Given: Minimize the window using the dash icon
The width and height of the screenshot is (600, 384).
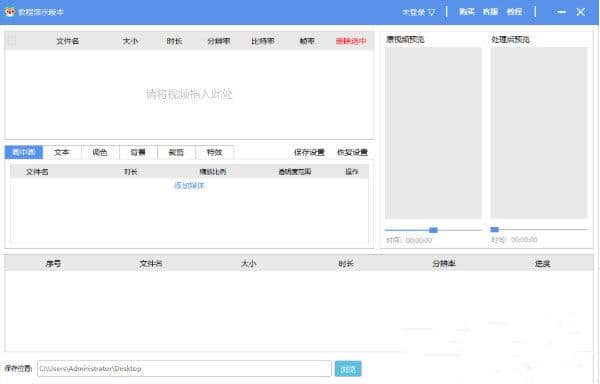Looking at the screenshot, I should pos(561,12).
